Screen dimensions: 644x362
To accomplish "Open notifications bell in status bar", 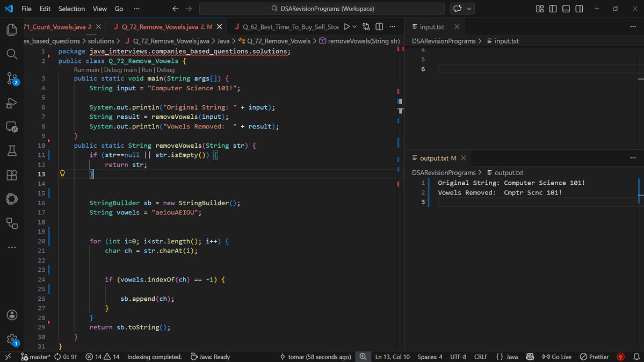I will (x=636, y=357).
